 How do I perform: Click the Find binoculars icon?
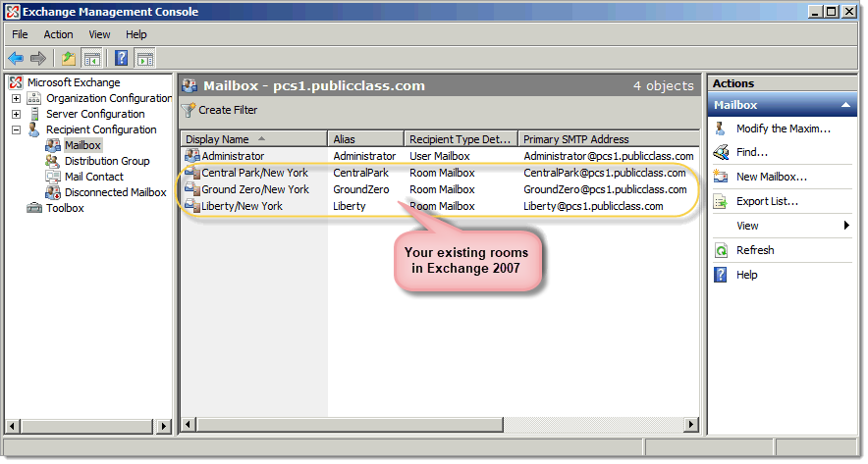(721, 151)
